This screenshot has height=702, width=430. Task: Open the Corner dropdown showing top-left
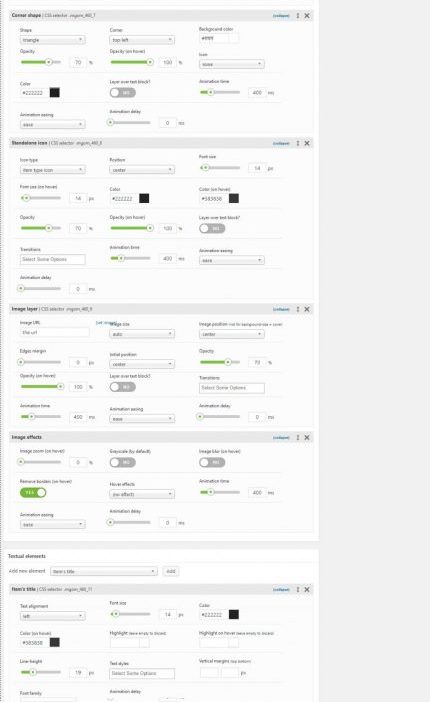point(142,40)
